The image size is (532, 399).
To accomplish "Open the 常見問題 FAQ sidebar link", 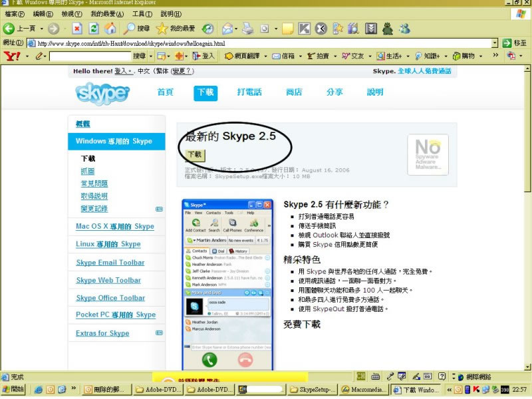I will click(x=94, y=184).
